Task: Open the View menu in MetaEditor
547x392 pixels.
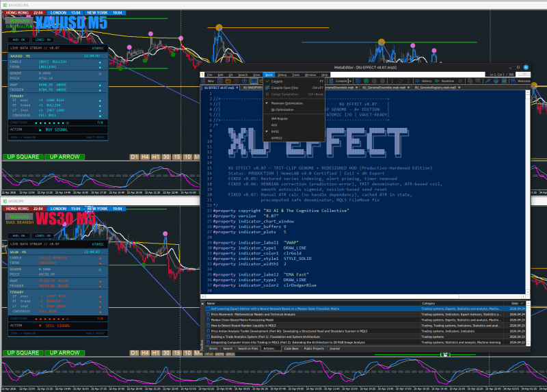Action: point(256,75)
